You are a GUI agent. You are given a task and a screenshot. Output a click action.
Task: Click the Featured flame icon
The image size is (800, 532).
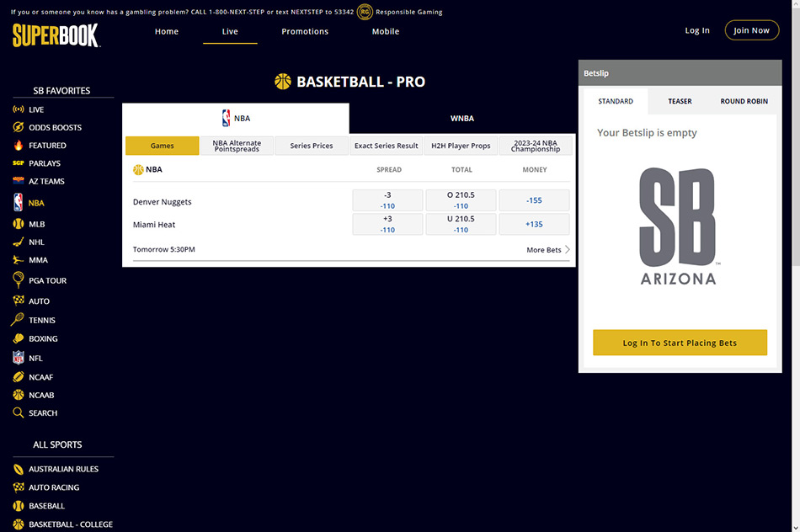(x=19, y=145)
